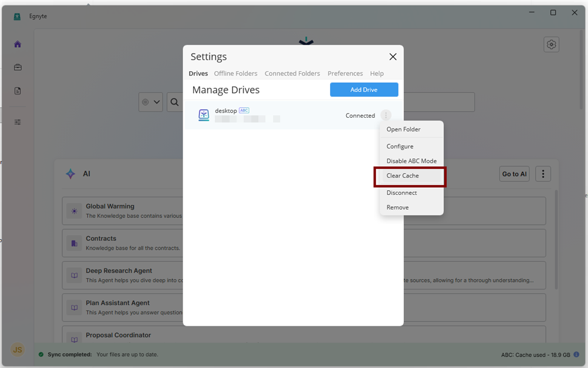Viewport: 588px width, 368px height.
Task: Open the Home icon in left sidebar
Action: 18,44
